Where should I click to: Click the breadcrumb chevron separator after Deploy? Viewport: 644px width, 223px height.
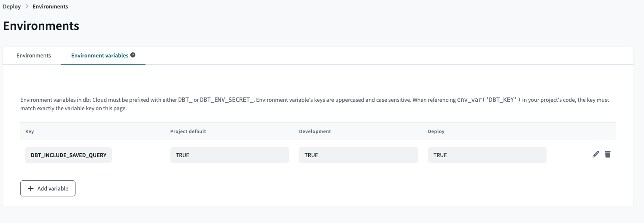pyautogui.click(x=27, y=7)
